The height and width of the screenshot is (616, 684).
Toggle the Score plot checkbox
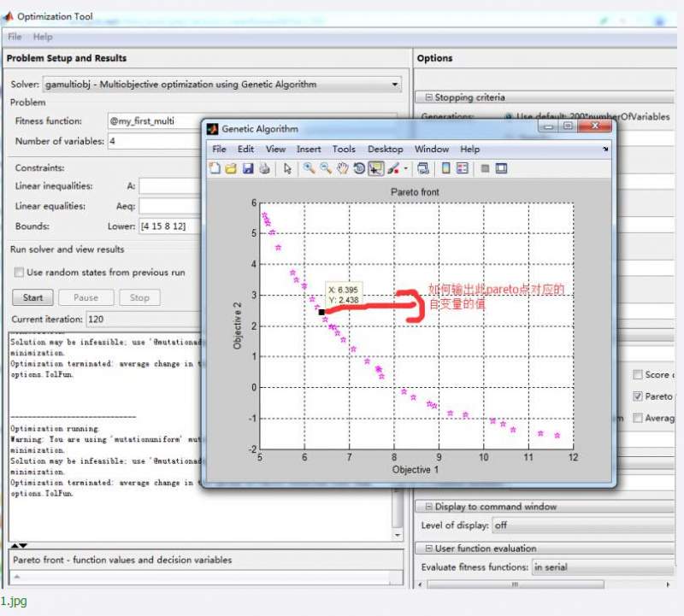pos(638,374)
